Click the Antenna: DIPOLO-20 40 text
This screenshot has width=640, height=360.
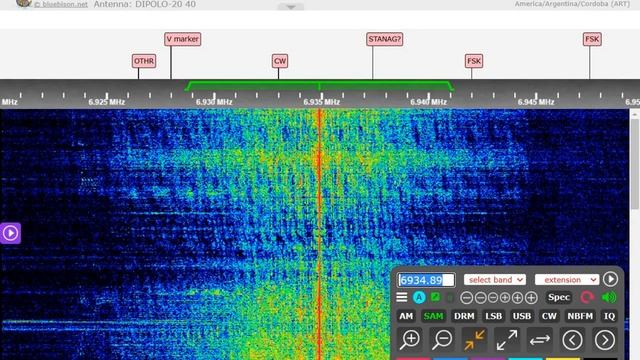(144, 4)
